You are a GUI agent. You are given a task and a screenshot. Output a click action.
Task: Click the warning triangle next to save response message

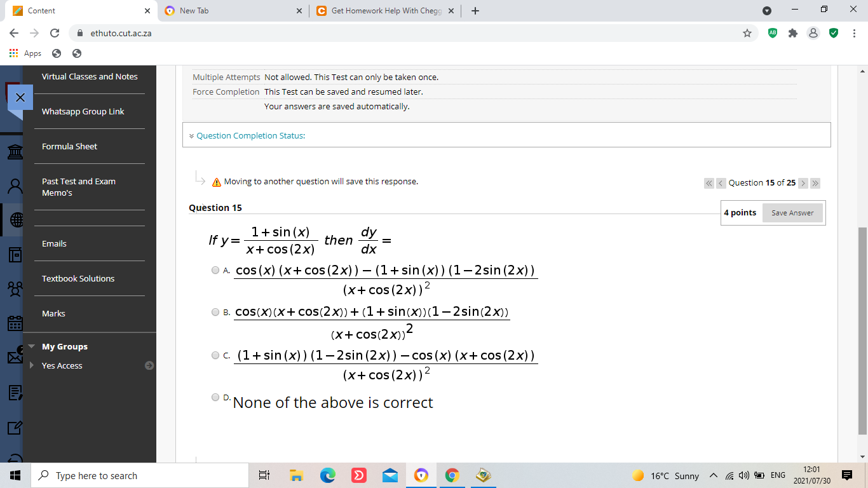(x=216, y=181)
